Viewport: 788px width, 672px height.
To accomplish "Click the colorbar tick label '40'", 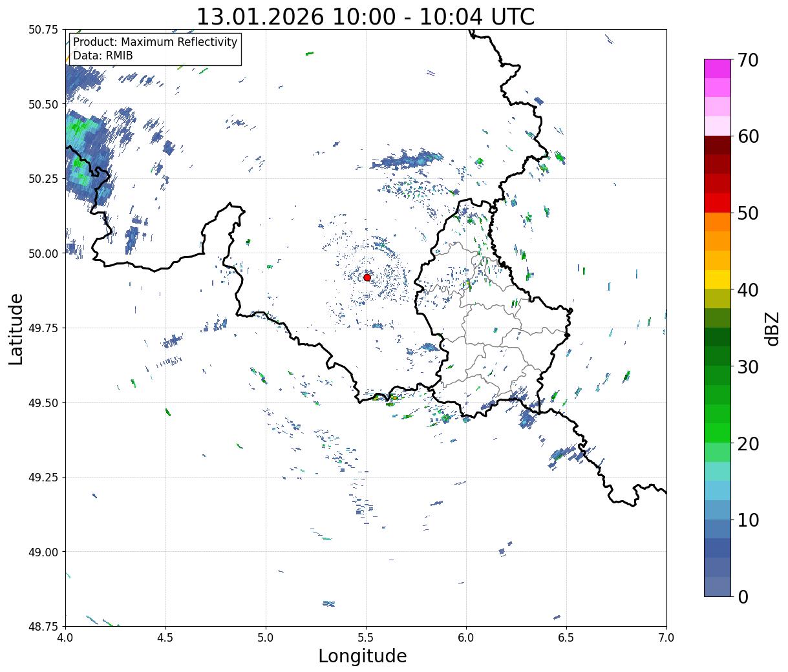I will tap(747, 289).
